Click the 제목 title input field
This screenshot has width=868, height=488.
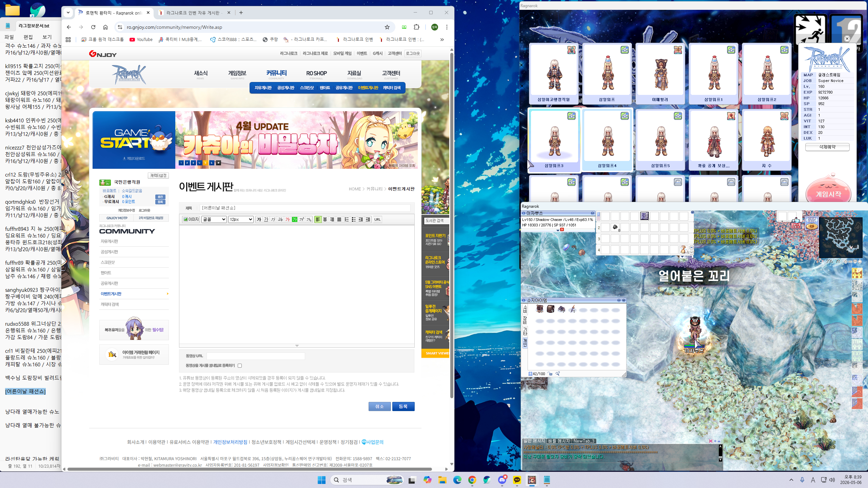click(305, 208)
